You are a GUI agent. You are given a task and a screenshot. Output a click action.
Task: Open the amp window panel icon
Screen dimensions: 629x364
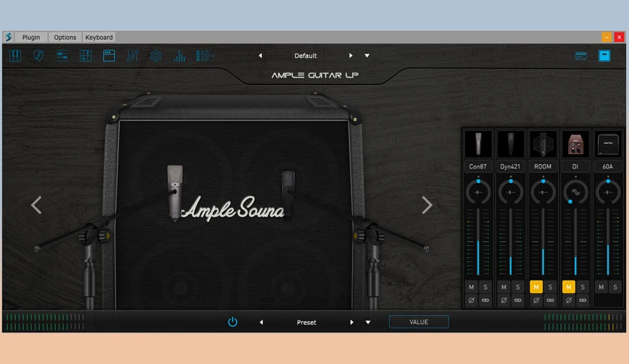(x=108, y=56)
